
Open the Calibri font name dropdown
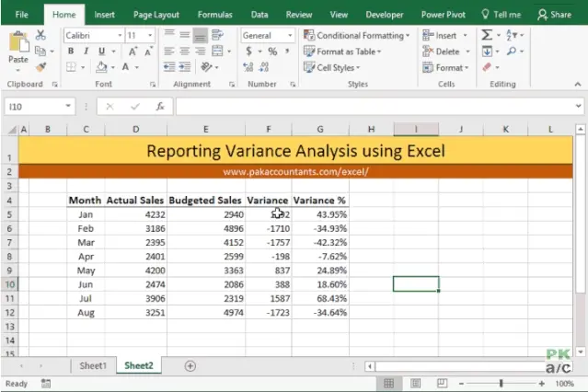click(120, 36)
